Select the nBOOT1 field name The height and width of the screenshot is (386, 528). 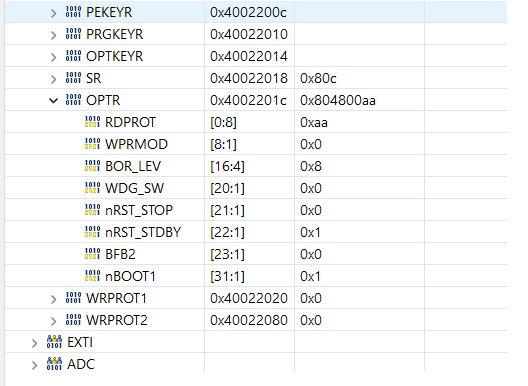click(130, 276)
